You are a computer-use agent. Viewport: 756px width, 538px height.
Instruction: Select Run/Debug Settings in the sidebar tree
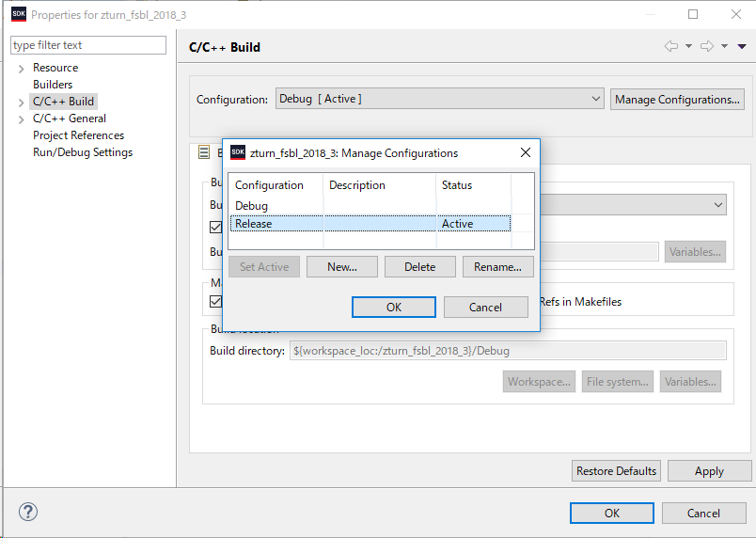point(83,152)
